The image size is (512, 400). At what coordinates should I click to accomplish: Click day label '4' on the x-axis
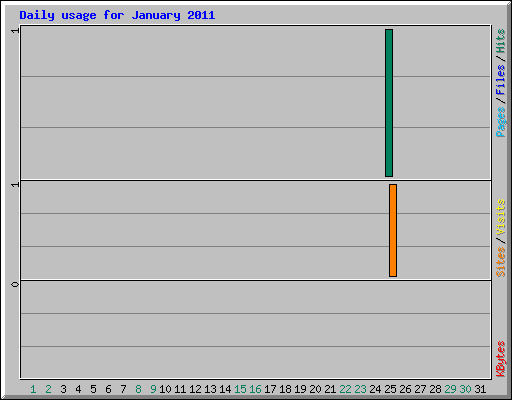[78, 389]
